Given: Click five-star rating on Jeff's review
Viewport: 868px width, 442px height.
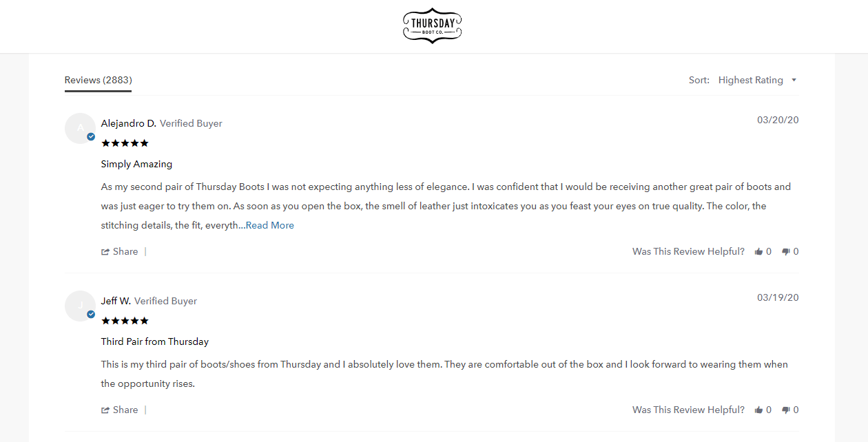Looking at the screenshot, I should point(125,321).
